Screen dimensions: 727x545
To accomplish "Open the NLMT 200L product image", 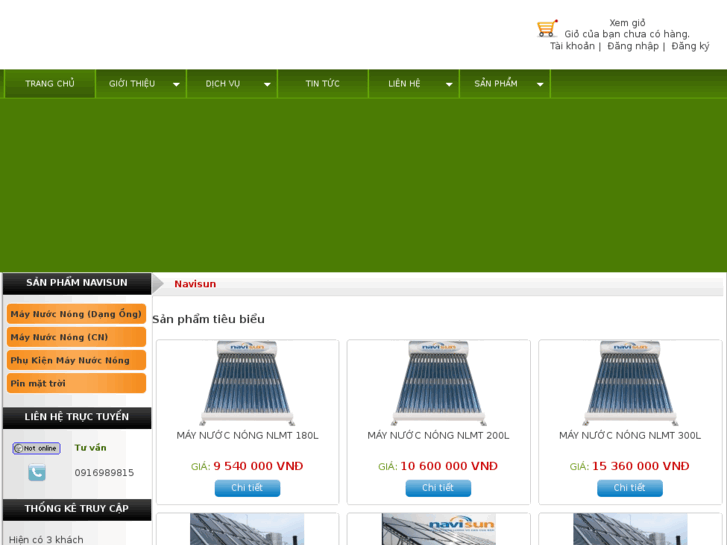I will tap(439, 383).
